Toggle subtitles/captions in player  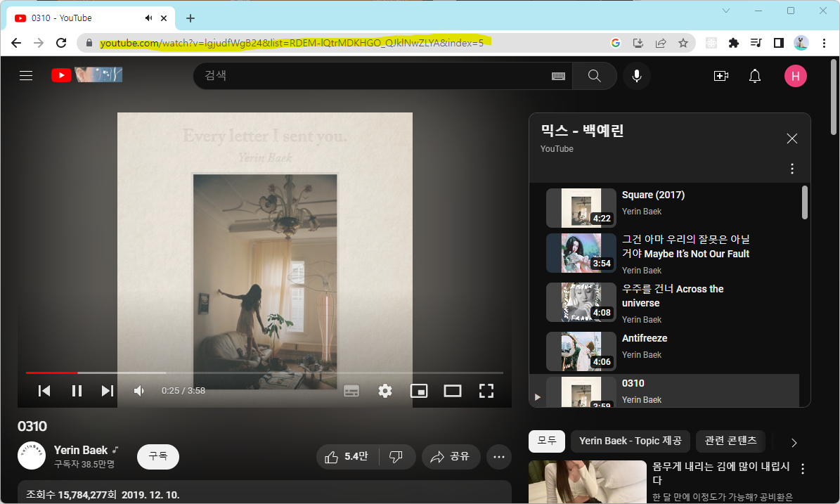pos(351,391)
